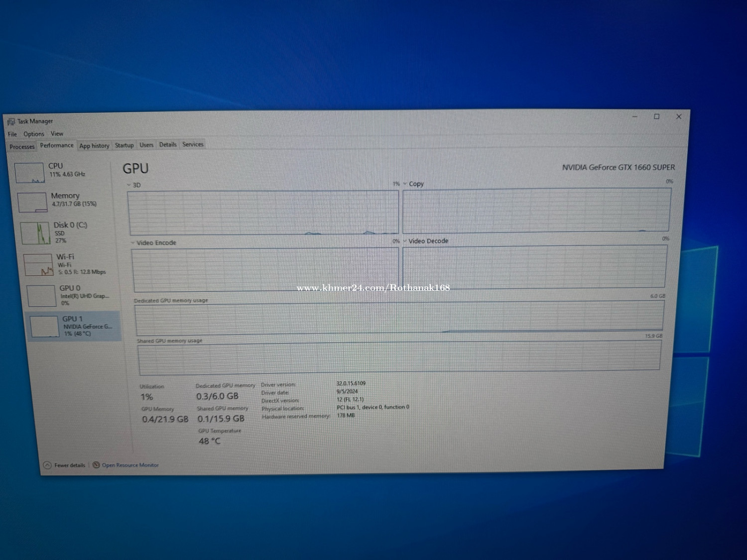The image size is (747, 560).
Task: Open Resource Monitor link
Action: click(130, 465)
